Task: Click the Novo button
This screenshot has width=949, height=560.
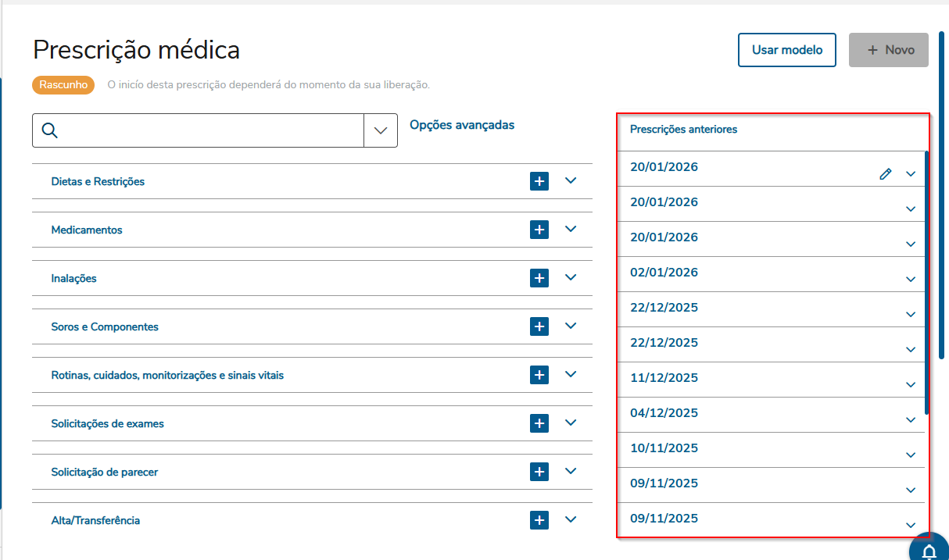Action: click(889, 50)
